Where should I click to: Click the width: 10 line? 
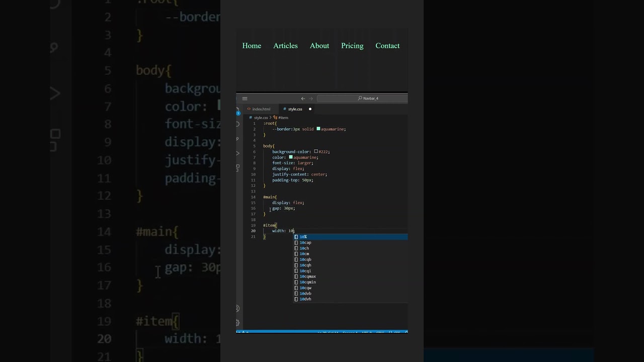coord(283,231)
